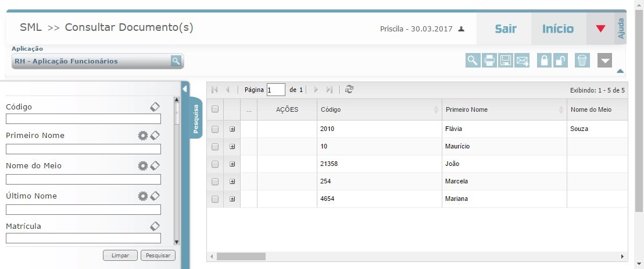
Task: Click the floppy disk save icon
Action: coord(506,61)
